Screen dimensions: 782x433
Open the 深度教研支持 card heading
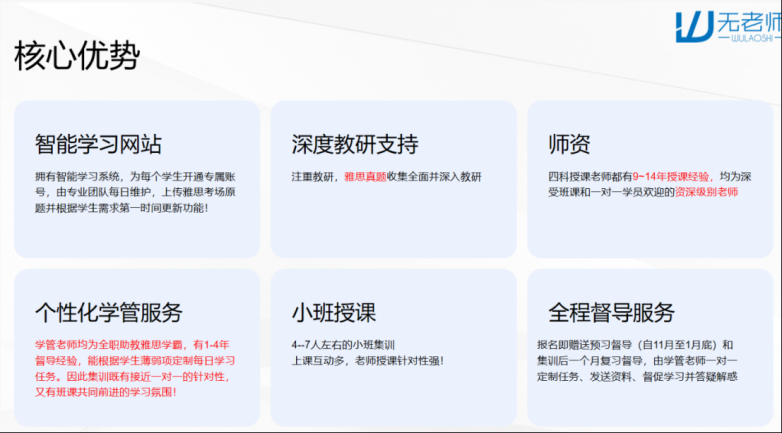pyautogui.click(x=355, y=144)
